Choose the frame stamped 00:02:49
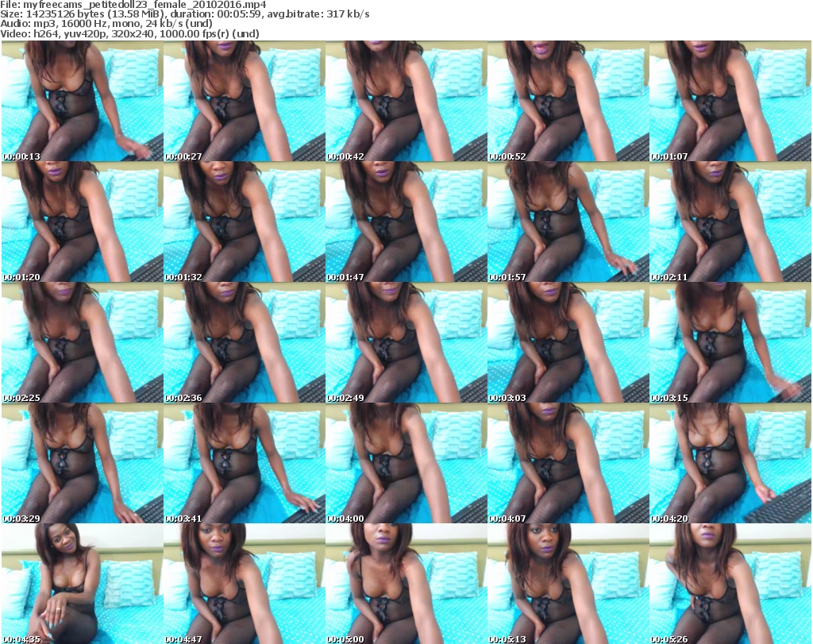Viewport: 813px width, 644px height. (x=406, y=343)
